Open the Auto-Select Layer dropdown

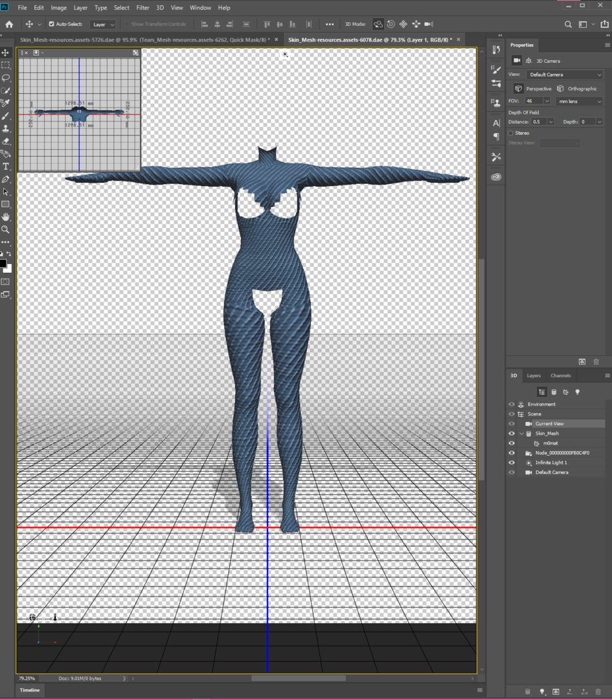coord(102,25)
